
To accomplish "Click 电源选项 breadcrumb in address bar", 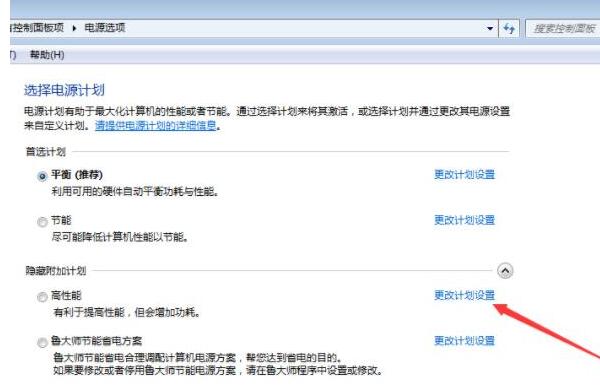I will coord(105,28).
